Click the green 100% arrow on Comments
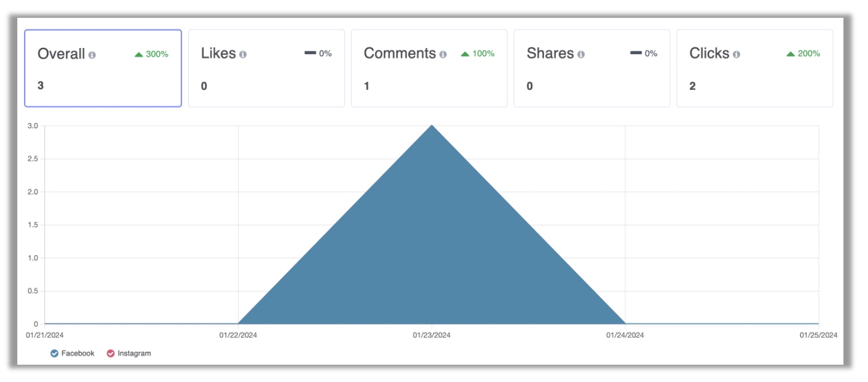This screenshot has height=382, width=868. click(465, 54)
